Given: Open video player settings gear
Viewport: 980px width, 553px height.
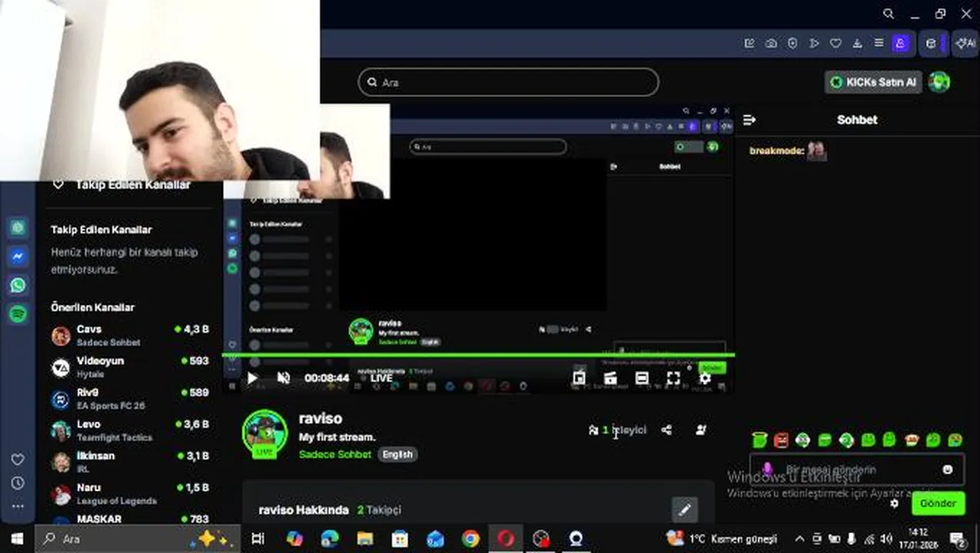Looking at the screenshot, I should pos(705,378).
